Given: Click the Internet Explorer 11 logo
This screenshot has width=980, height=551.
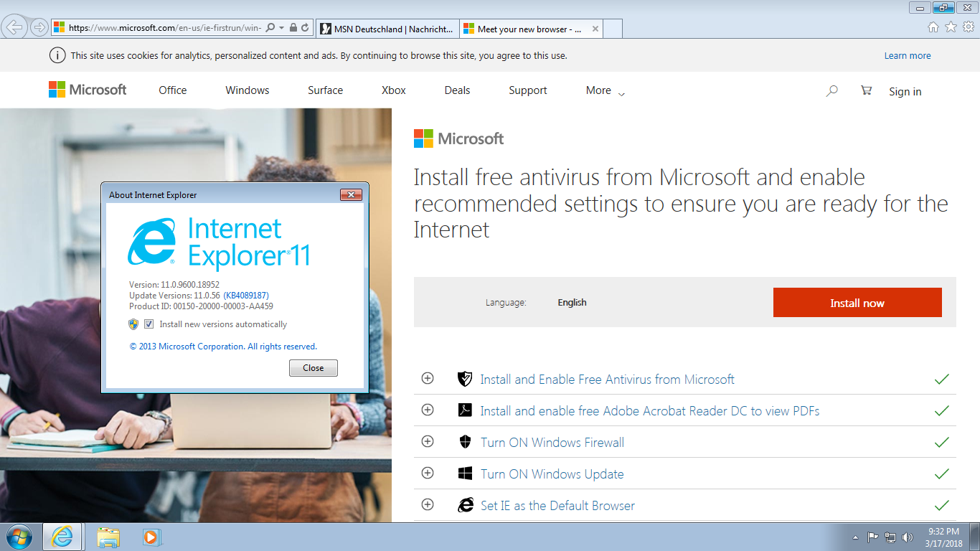Looking at the screenshot, I should 218,242.
